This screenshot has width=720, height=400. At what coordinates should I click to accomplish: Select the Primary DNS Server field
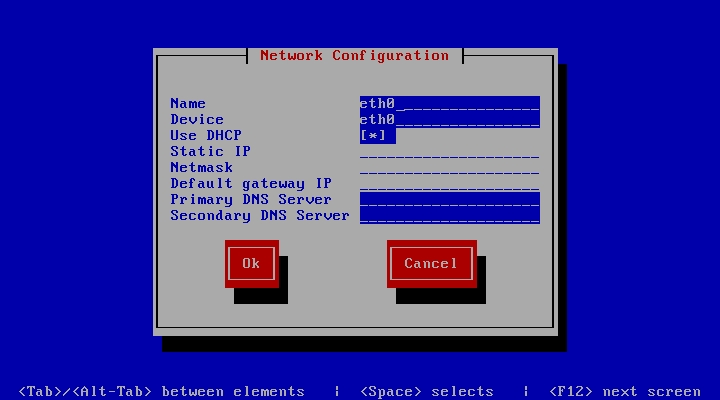(449, 200)
